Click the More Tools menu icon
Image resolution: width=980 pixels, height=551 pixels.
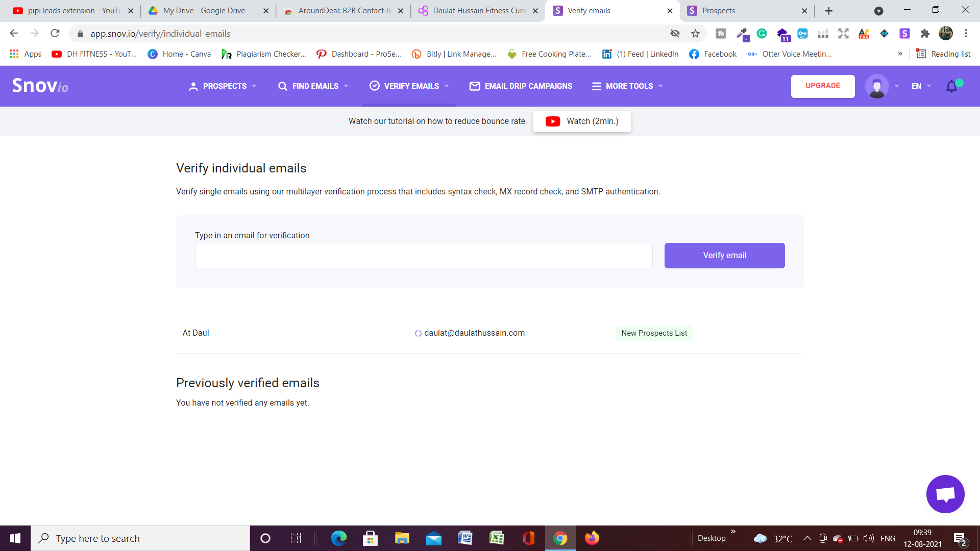coord(596,86)
